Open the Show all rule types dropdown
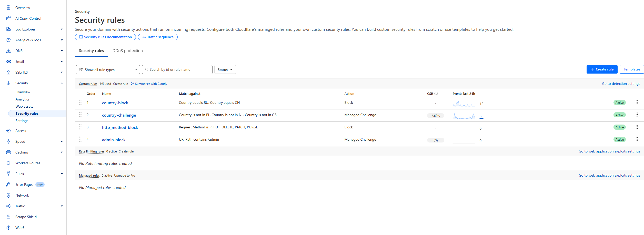Image resolution: width=644 pixels, height=235 pixels. (107, 69)
